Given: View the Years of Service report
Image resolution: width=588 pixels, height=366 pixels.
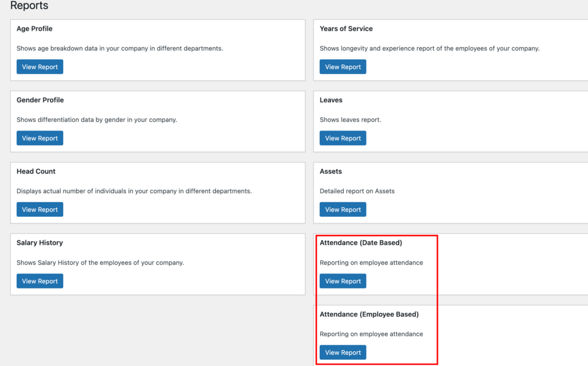Looking at the screenshot, I should pos(343,67).
